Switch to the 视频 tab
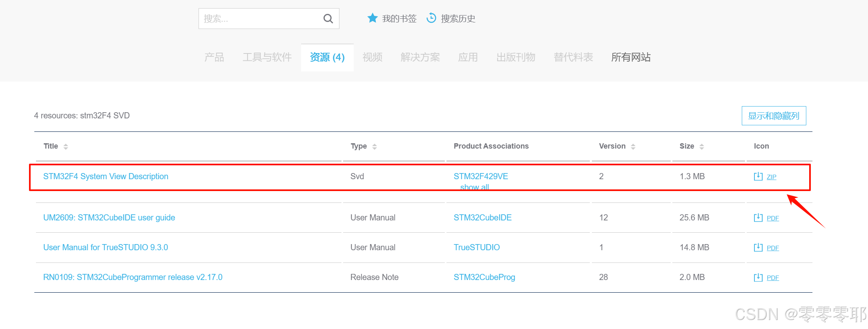The height and width of the screenshot is (329, 868). pyautogui.click(x=373, y=57)
